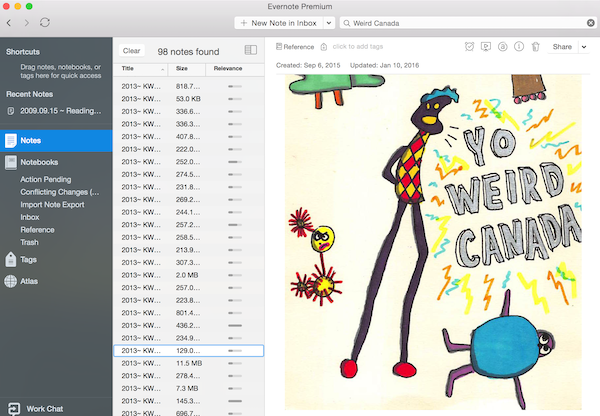Select the note sized 818.7
This screenshot has width=600, height=416.
tap(189, 86)
